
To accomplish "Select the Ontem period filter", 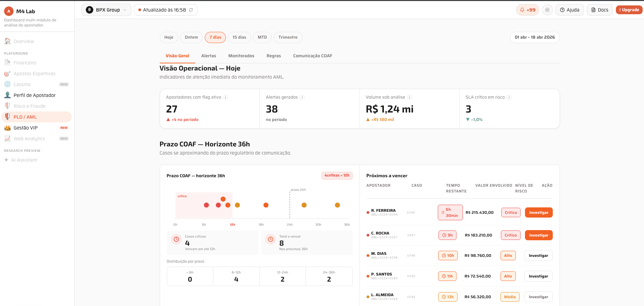I will [x=191, y=37].
